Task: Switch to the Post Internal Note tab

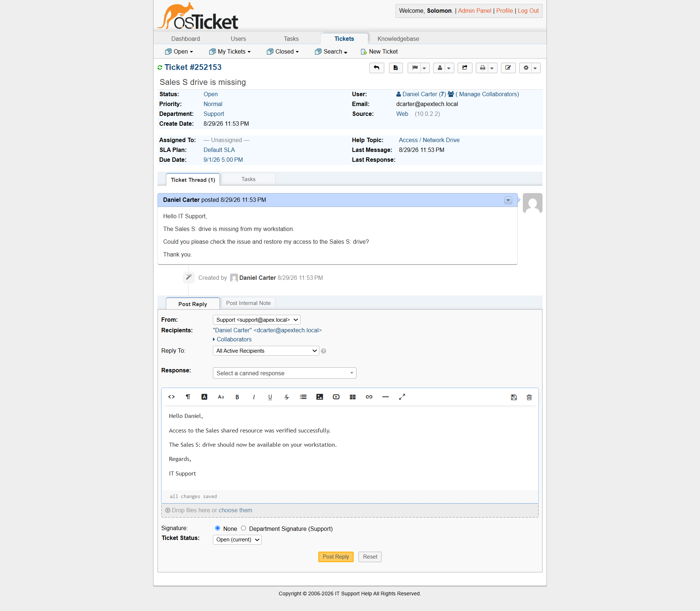Action: coord(248,303)
